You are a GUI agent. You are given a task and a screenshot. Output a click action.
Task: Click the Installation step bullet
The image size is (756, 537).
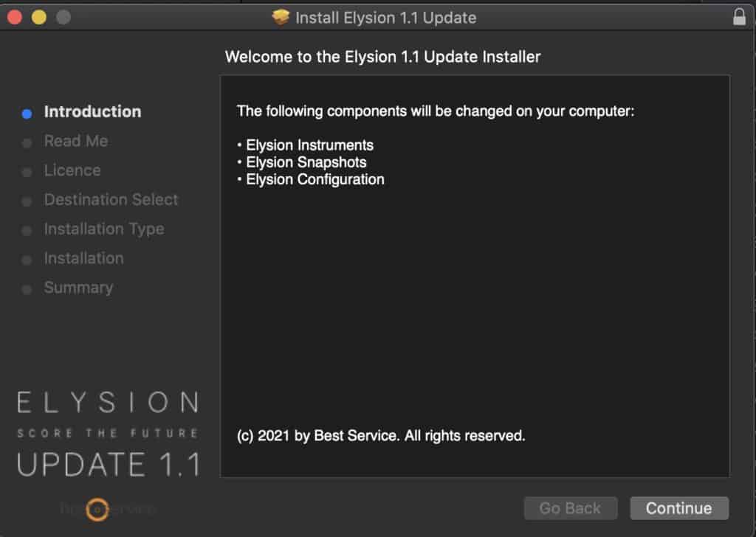[27, 259]
